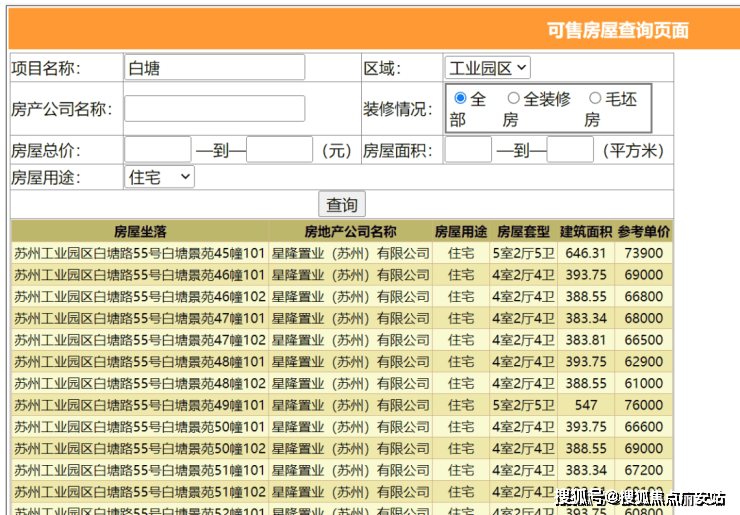
Task: Select the 全装修房 radio button
Action: tap(514, 98)
